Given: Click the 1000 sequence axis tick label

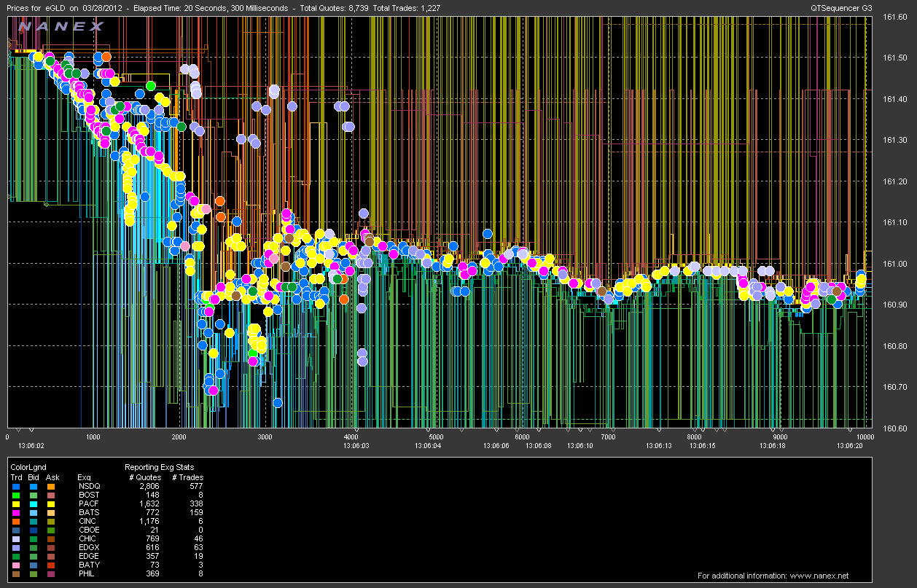Looking at the screenshot, I should tap(93, 437).
